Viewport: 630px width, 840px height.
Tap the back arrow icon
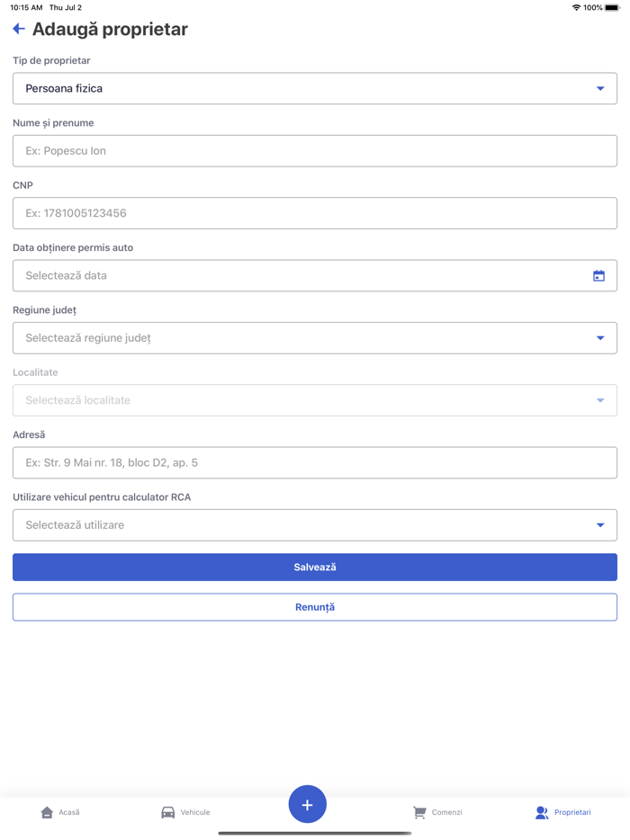19,29
